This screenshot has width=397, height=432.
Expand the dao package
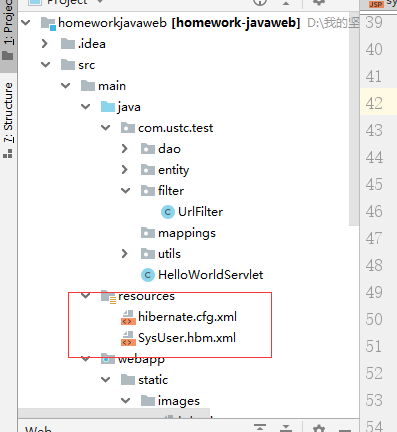pos(125,149)
